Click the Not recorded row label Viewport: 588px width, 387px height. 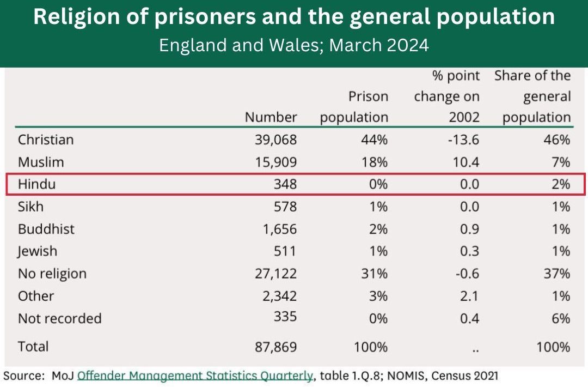pos(60,318)
